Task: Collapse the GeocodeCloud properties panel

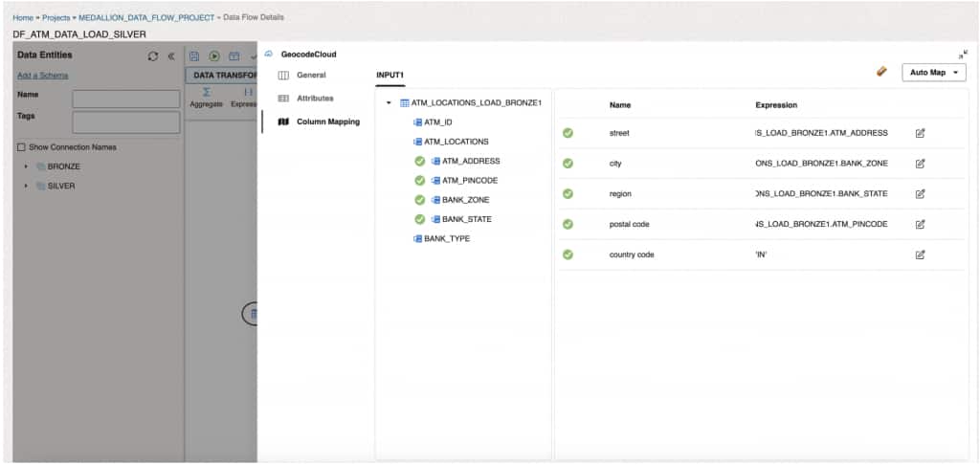Action: coord(962,55)
